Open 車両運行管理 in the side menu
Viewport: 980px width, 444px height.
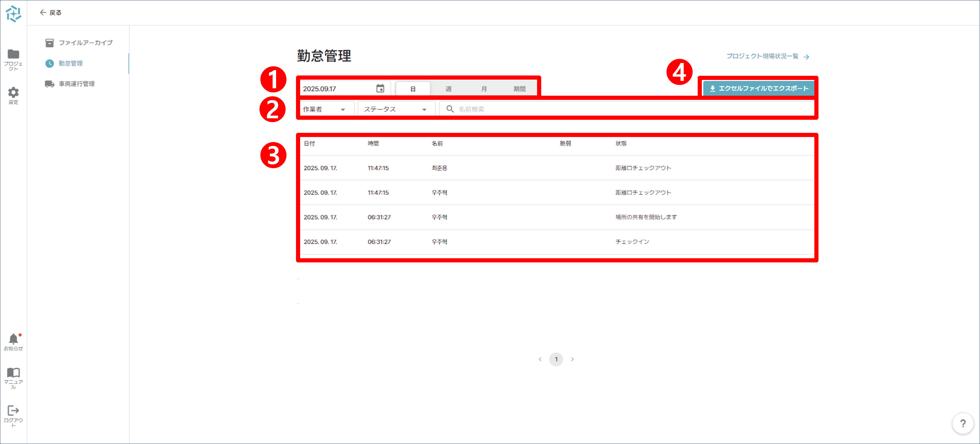click(x=77, y=84)
